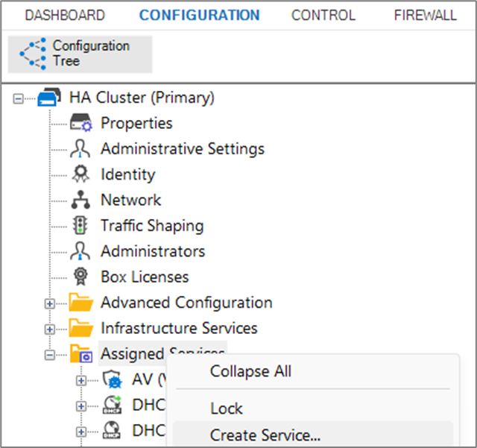
Task: Collapse the Assigned Services folder
Action: pos(50,355)
